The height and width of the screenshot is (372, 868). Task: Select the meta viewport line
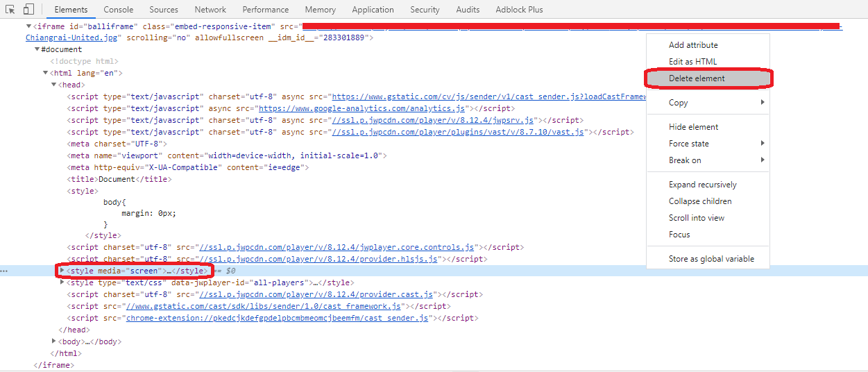(227, 155)
